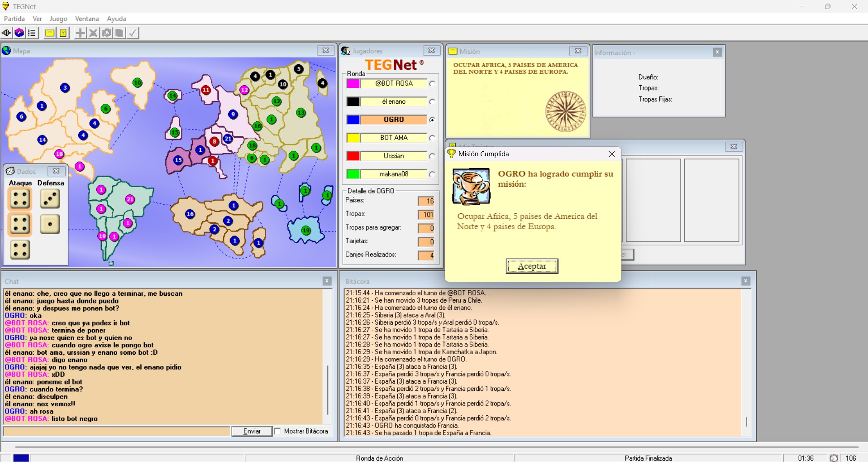Screen dimensions: 868x462
Task: Click the yellow mission card toolbar icon
Action: [50, 33]
